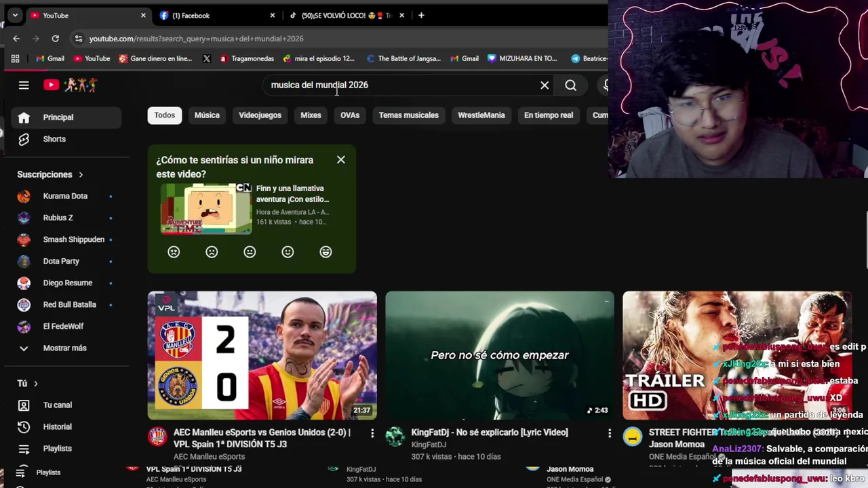Select the Temas musicales filter chip
The width and height of the screenshot is (868, 488).
coord(409,115)
